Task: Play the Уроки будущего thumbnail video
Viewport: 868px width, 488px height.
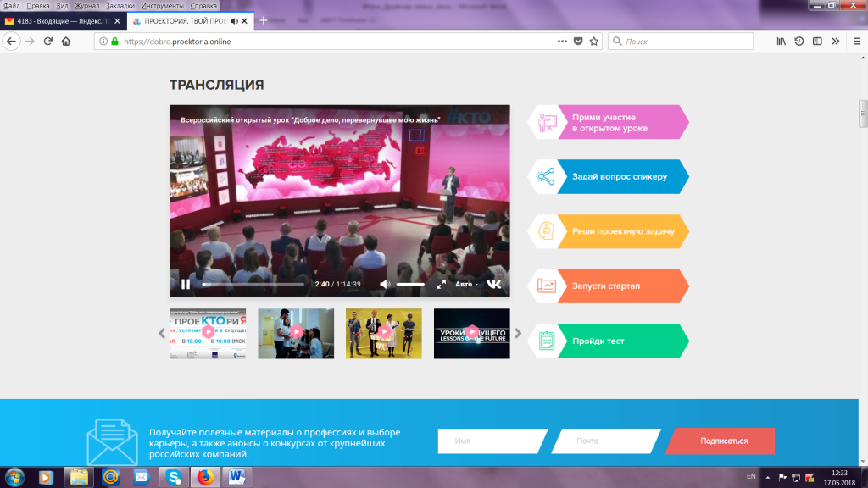Action: click(x=471, y=334)
